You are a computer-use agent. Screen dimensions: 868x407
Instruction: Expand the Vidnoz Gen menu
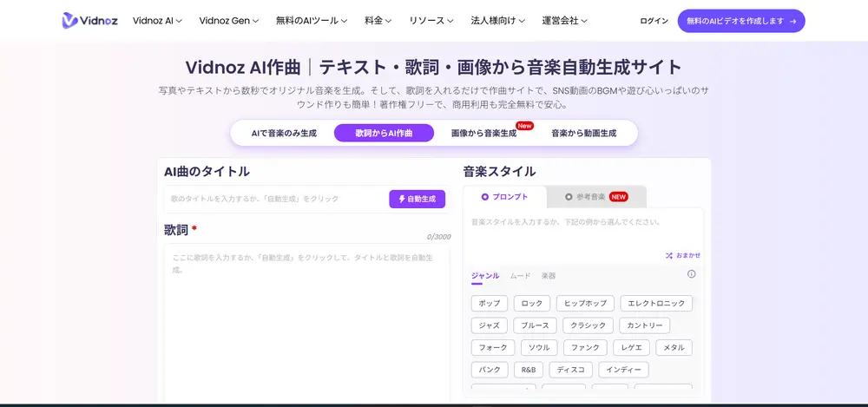pos(228,21)
